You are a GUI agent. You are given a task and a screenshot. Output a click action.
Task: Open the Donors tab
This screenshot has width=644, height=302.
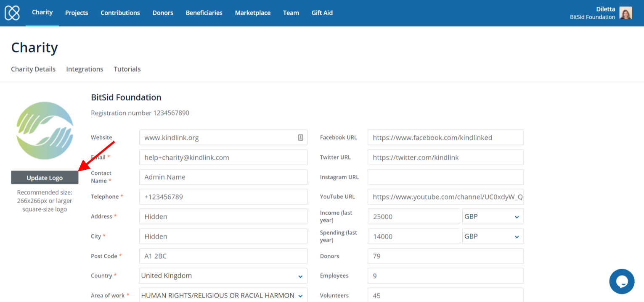pyautogui.click(x=163, y=13)
